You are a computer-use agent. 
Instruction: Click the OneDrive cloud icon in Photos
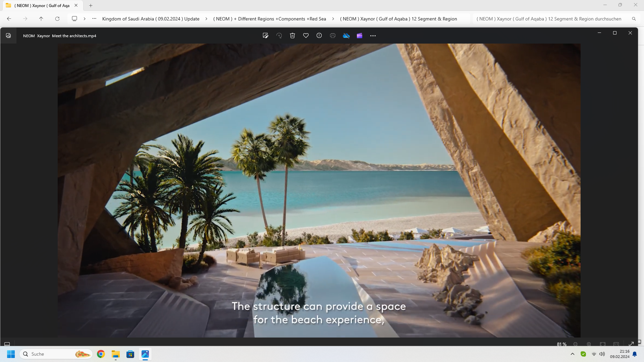click(x=346, y=36)
